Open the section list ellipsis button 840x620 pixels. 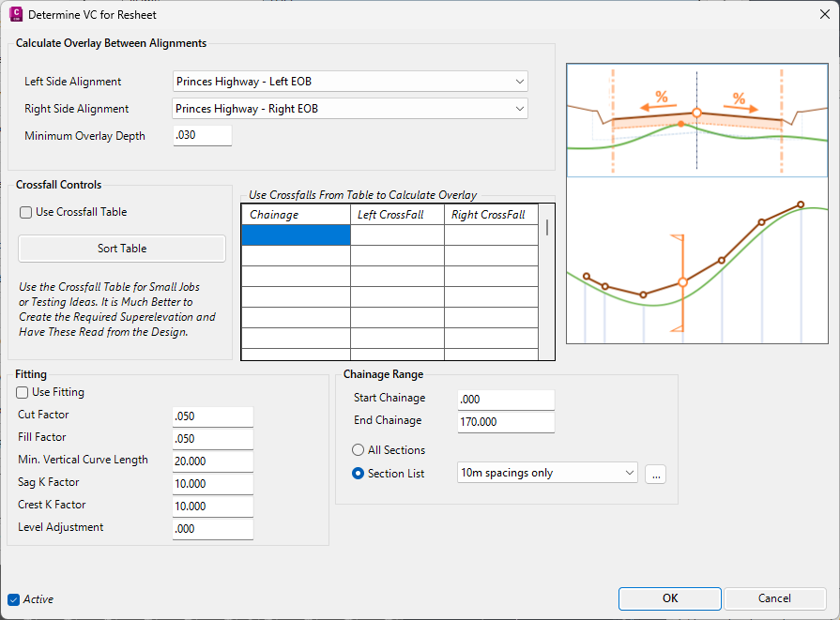click(656, 475)
